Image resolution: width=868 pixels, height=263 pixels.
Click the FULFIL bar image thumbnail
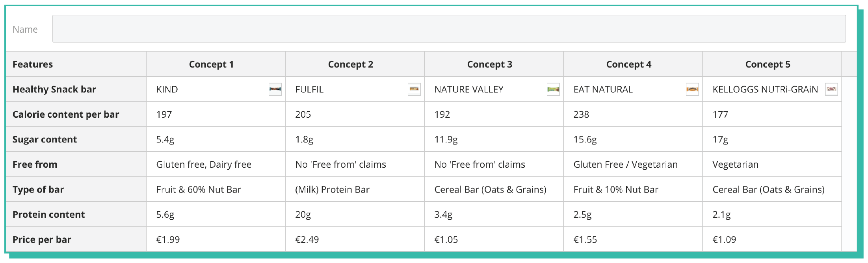[x=414, y=89]
